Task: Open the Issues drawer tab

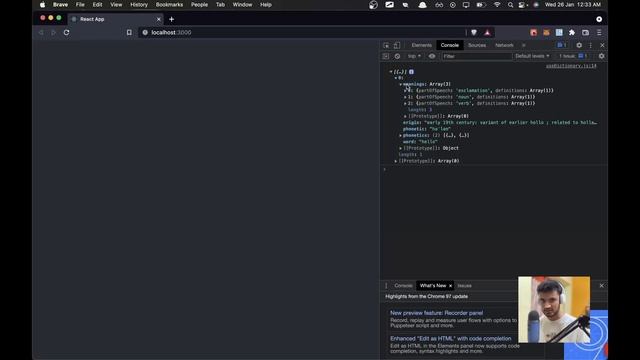Action: (x=464, y=286)
